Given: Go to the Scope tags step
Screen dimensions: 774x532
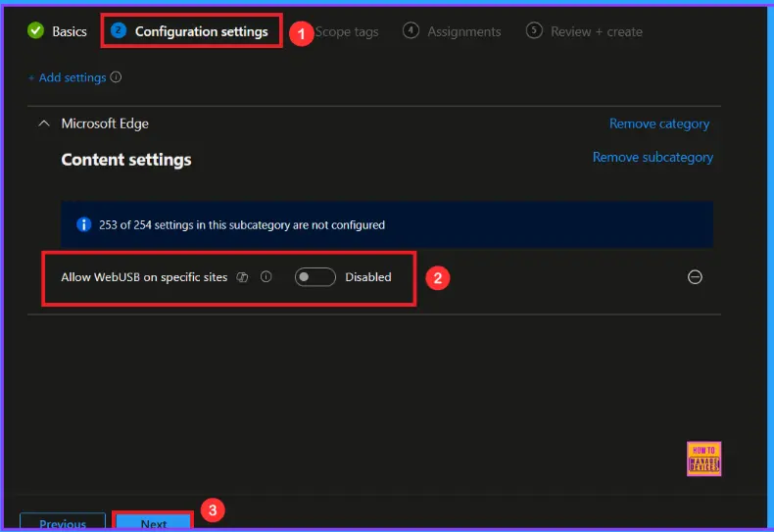Looking at the screenshot, I should point(347,31).
